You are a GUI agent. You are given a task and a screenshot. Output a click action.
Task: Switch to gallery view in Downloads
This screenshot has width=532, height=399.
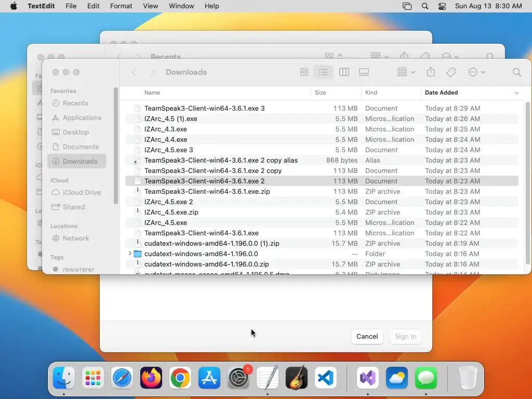tap(364, 72)
